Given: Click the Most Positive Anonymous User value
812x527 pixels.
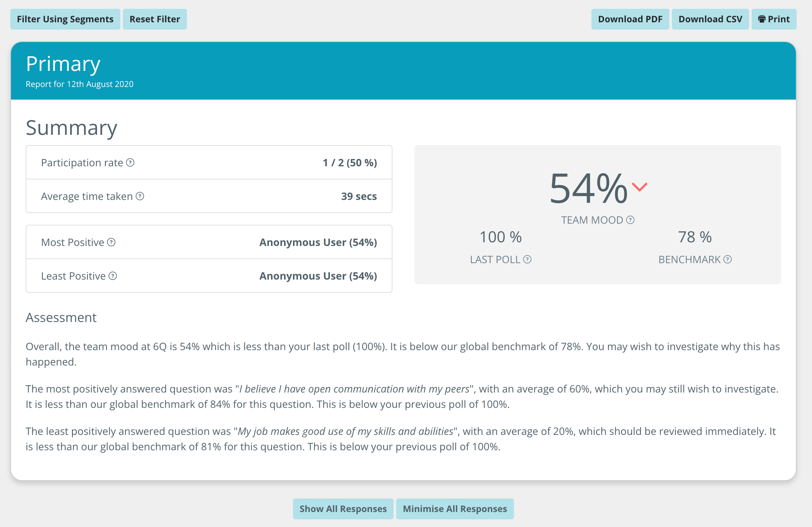Looking at the screenshot, I should tap(318, 242).
